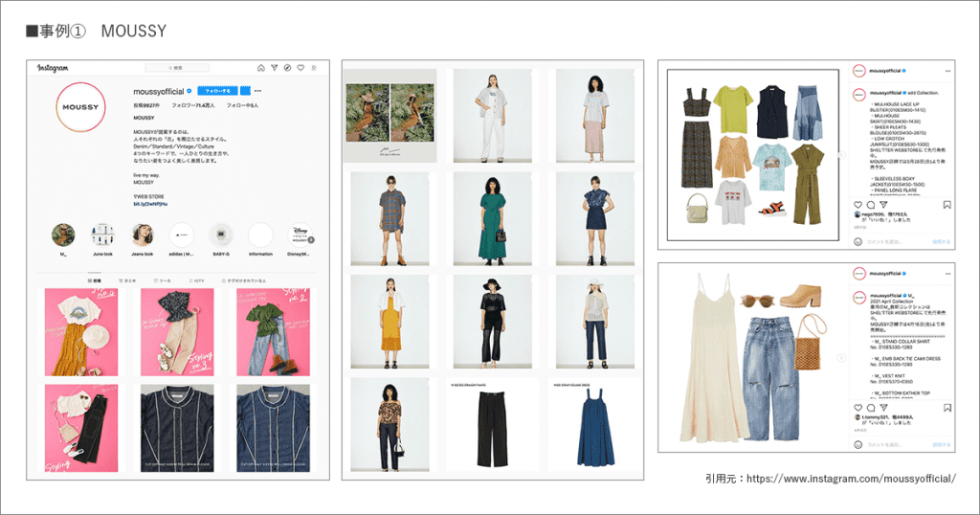The image size is (980, 515).
Task: Open comment bubble icon on add Collection post
Action: (x=871, y=205)
